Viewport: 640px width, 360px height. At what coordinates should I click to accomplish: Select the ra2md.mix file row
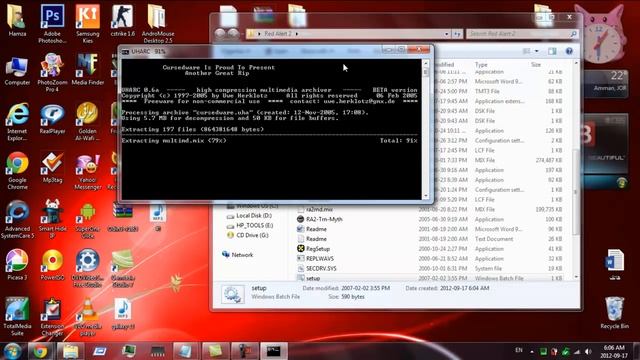(x=429, y=209)
